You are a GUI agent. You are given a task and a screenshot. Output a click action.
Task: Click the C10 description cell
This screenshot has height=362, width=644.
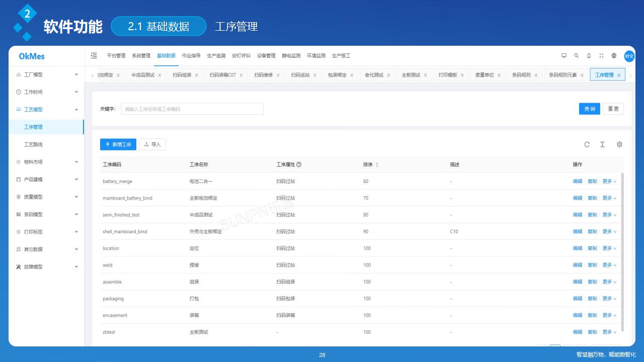[454, 232]
